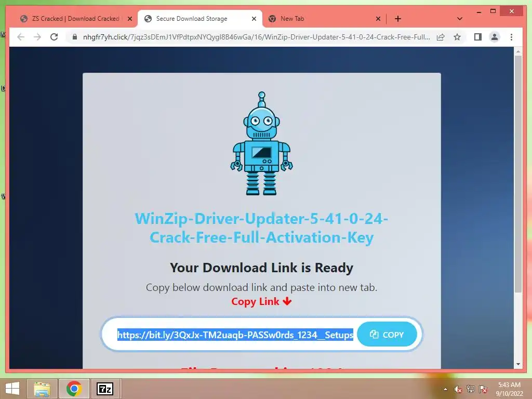The height and width of the screenshot is (399, 532).
Task: Expand the tab search chevron
Action: (x=460, y=19)
